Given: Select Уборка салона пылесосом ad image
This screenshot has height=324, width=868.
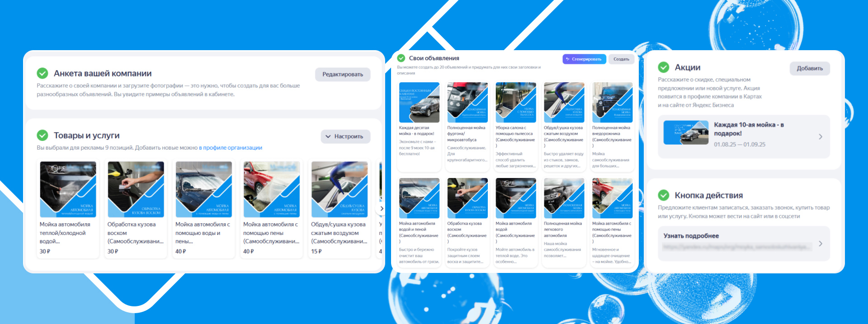Looking at the screenshot, I should coord(516,102).
